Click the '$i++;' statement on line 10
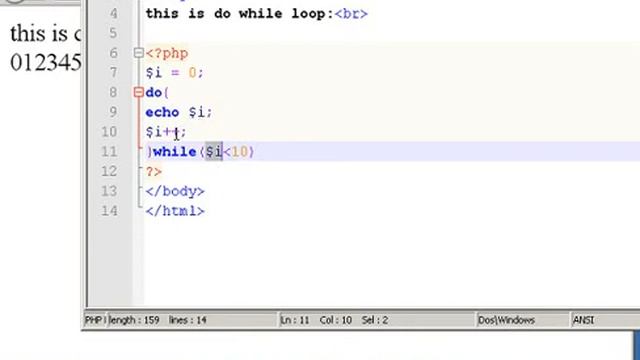 (x=166, y=132)
